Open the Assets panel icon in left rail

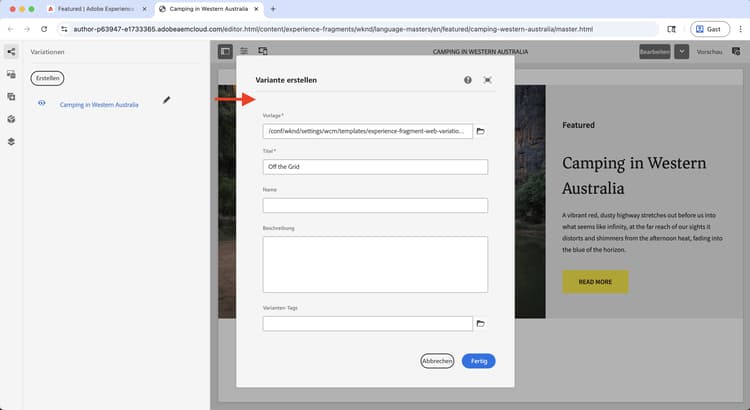[x=11, y=74]
